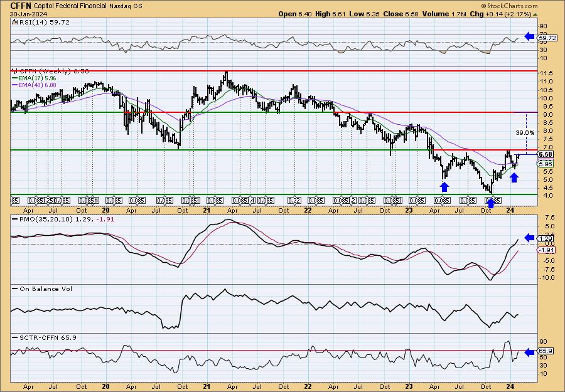Click the 59.72 RSI value tag on axis

(547, 38)
